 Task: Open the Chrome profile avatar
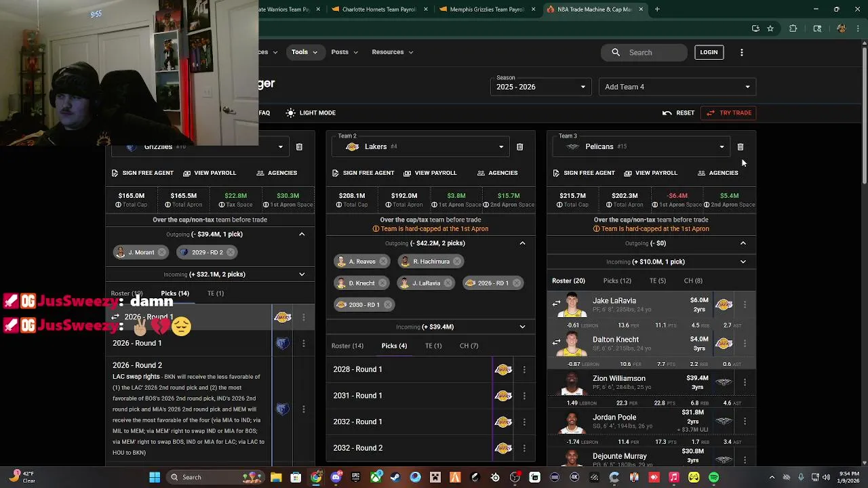click(x=842, y=28)
